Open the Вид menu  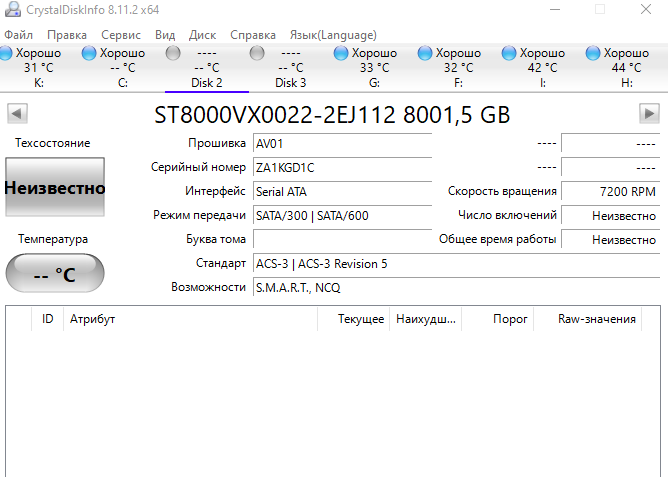(x=165, y=35)
